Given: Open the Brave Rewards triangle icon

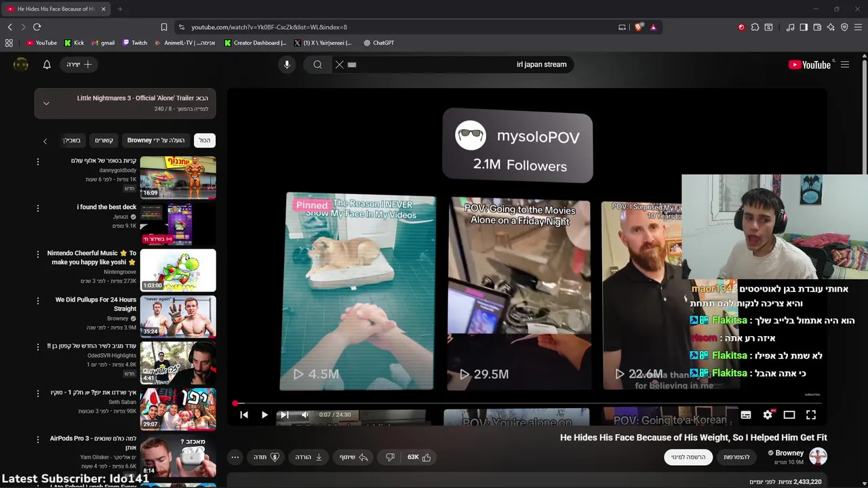Looking at the screenshot, I should pyautogui.click(x=653, y=27).
